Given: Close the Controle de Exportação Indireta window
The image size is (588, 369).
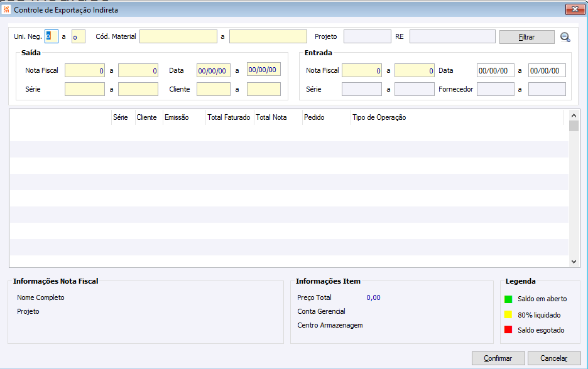Looking at the screenshot, I should coord(575,9).
